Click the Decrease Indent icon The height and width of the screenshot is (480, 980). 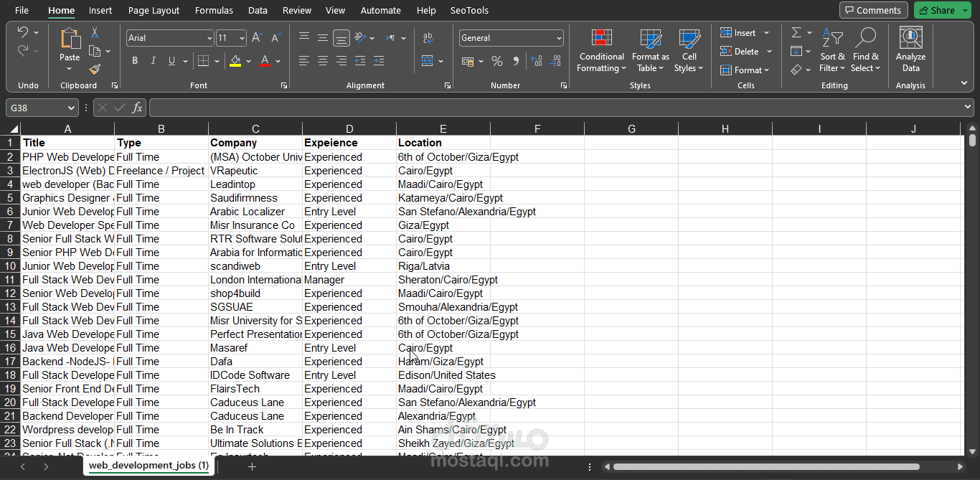click(x=360, y=61)
